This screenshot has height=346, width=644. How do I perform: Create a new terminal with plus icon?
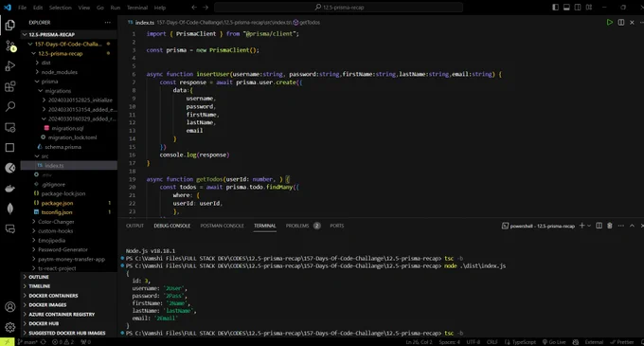click(581, 226)
